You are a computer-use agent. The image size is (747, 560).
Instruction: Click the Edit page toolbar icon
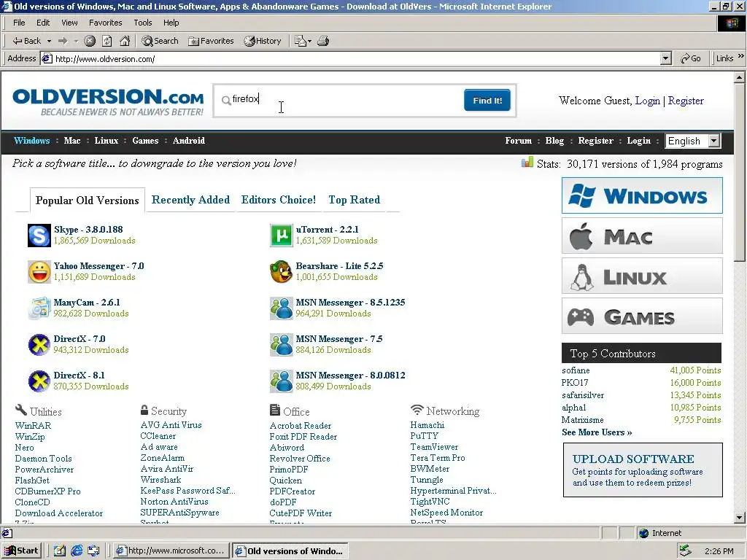[300, 41]
